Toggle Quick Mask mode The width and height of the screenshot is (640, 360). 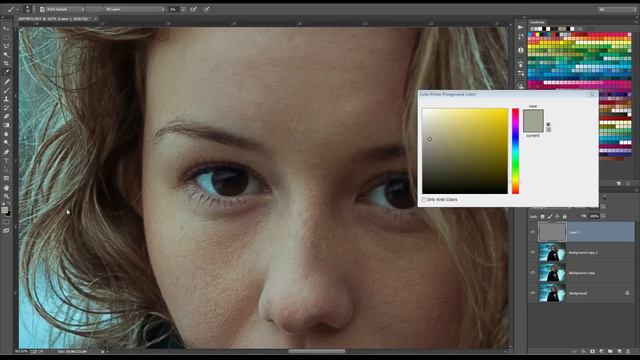coord(6,222)
